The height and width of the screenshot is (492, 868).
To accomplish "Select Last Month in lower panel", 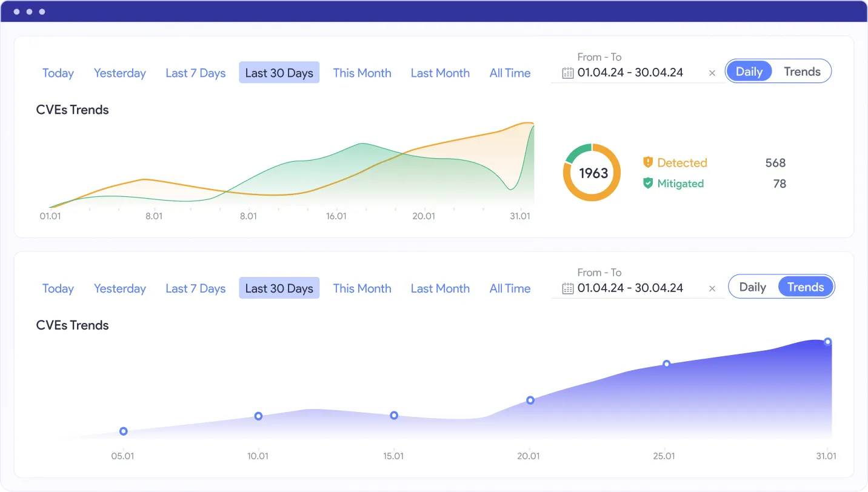I will (441, 289).
